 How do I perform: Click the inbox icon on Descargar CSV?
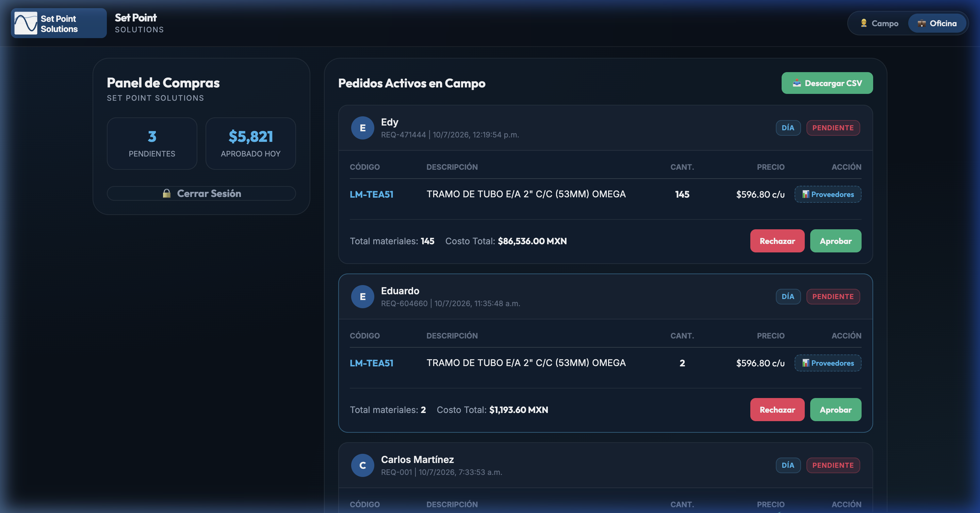pos(797,83)
